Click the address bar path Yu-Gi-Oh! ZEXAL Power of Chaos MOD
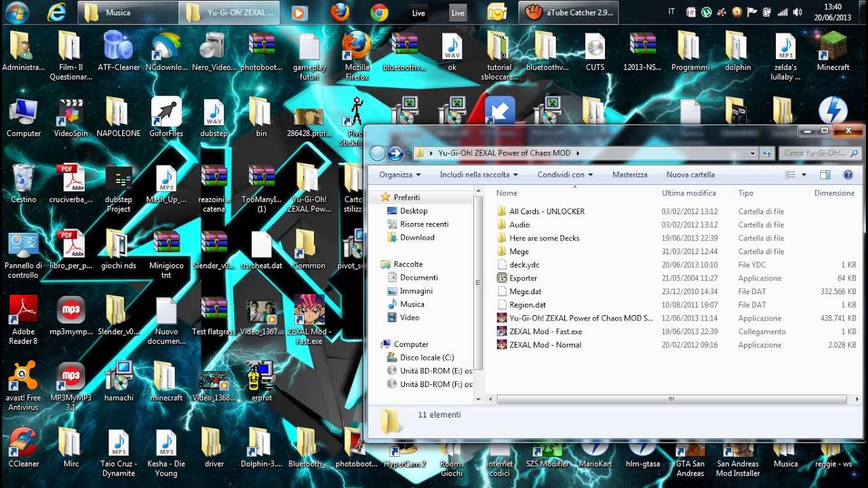Viewport: 868px width, 488px height. click(505, 153)
